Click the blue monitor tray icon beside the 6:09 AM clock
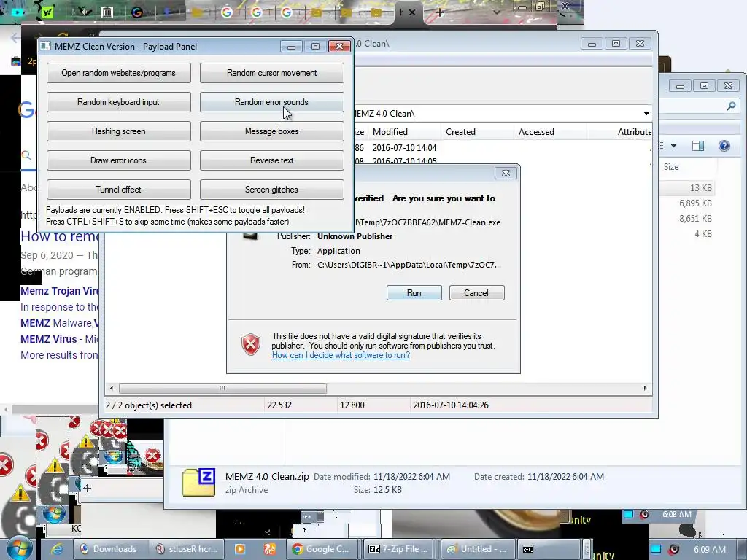This screenshot has height=560, width=747. 656,549
